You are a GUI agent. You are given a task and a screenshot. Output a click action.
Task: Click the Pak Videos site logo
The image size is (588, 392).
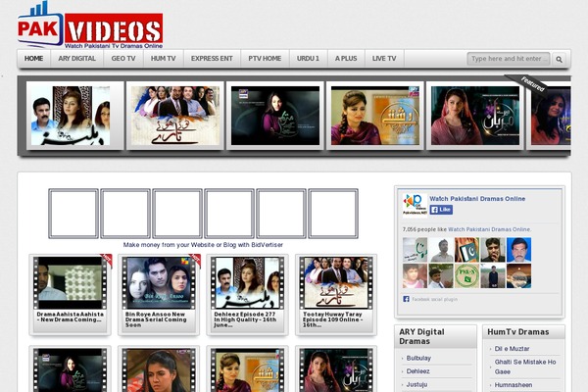pyautogui.click(x=90, y=25)
